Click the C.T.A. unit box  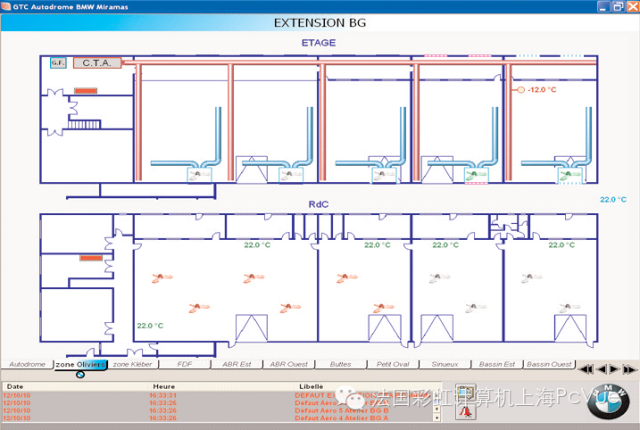tap(97, 63)
